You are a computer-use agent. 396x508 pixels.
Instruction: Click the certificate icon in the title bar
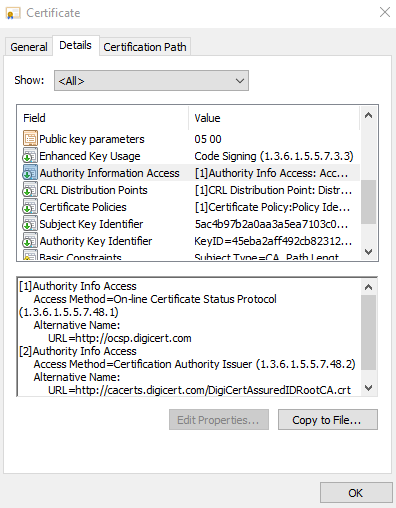[13, 13]
